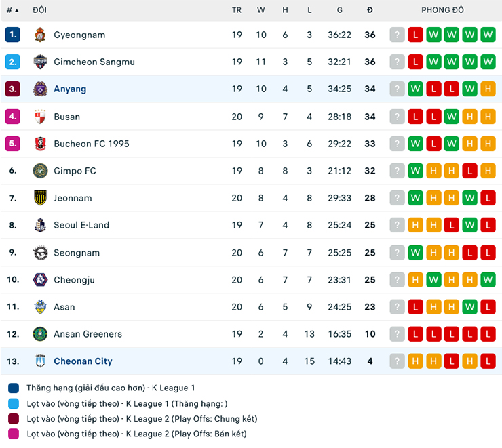Click Gimpo FC's green W form badge
The height and width of the screenshot is (448, 502).
pos(415,171)
